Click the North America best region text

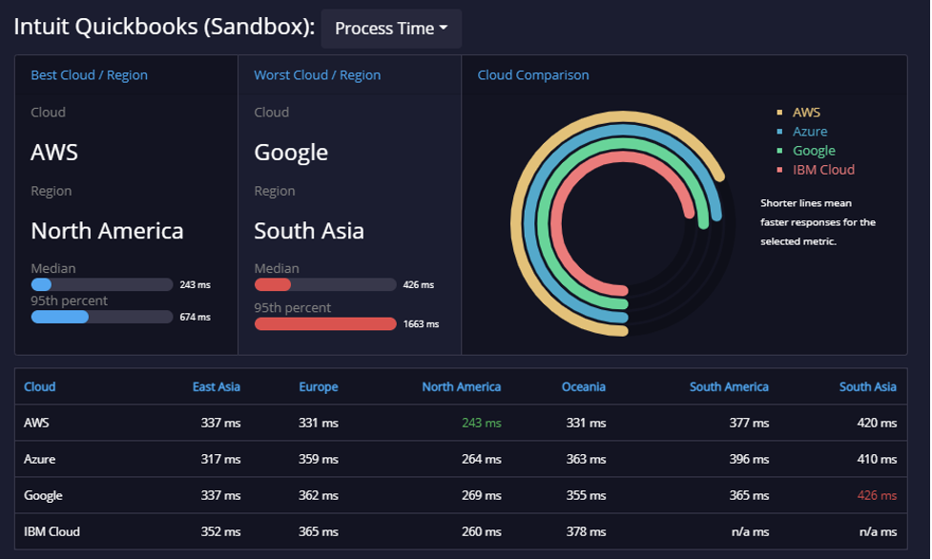point(107,231)
